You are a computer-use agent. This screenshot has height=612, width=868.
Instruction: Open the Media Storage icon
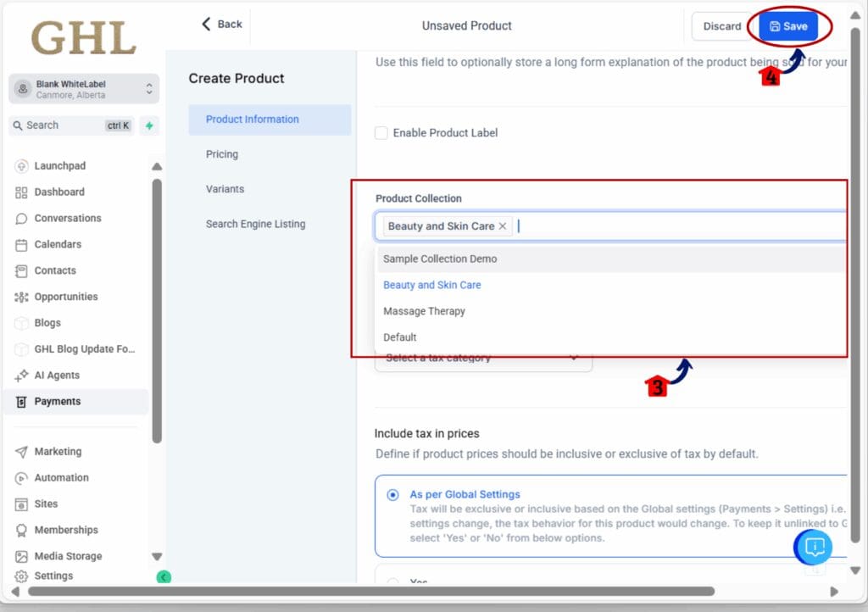21,556
